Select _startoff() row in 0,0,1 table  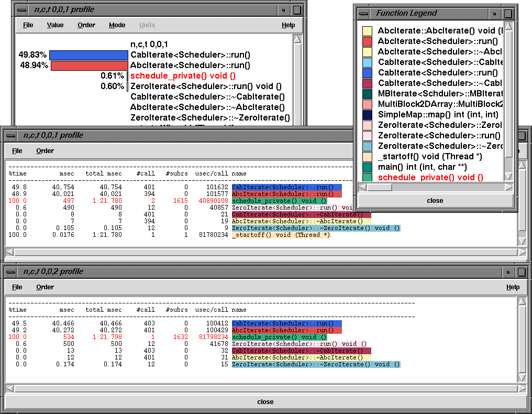coord(170,235)
